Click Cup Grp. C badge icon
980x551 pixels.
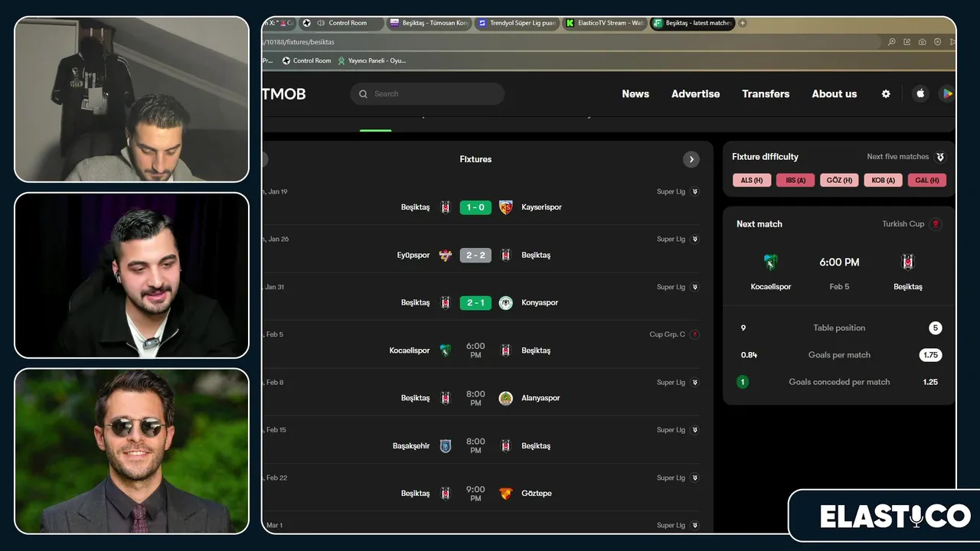[695, 334]
